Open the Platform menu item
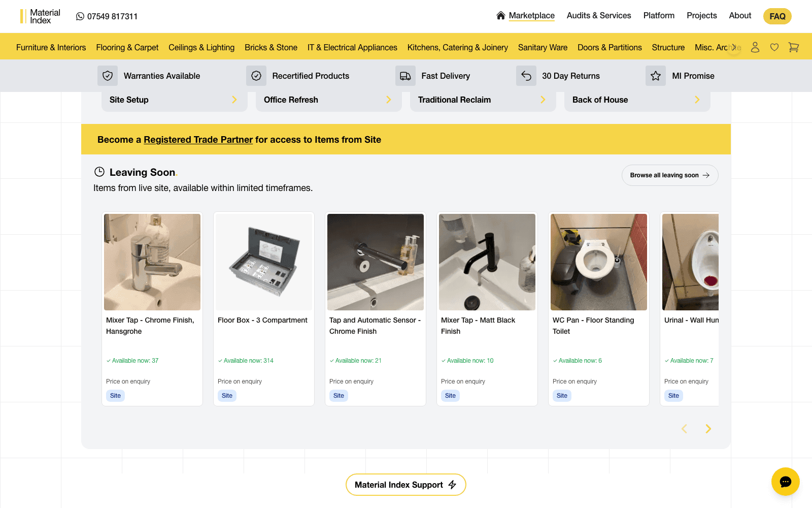Screen dimensions: 812x508 (x=659, y=16)
